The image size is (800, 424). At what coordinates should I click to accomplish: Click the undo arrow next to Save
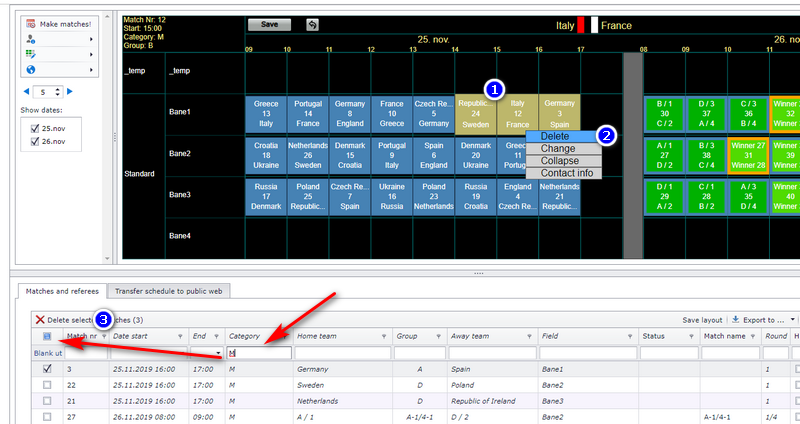(312, 24)
